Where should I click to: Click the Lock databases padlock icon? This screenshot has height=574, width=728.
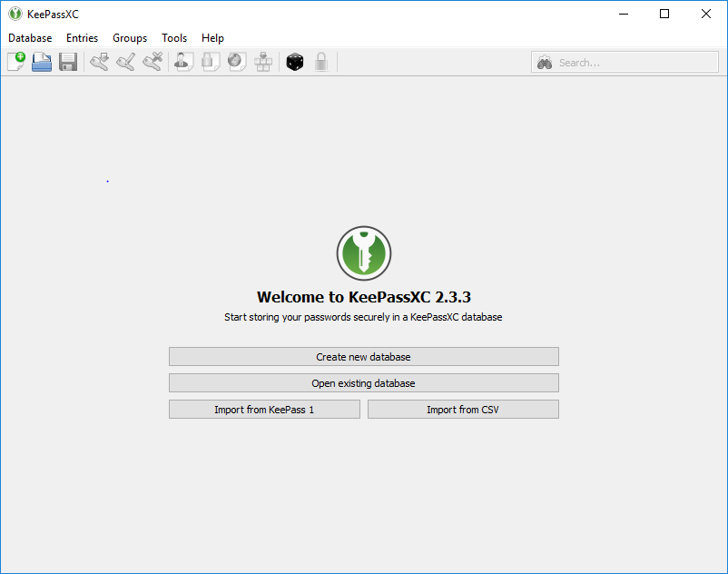coord(321,62)
